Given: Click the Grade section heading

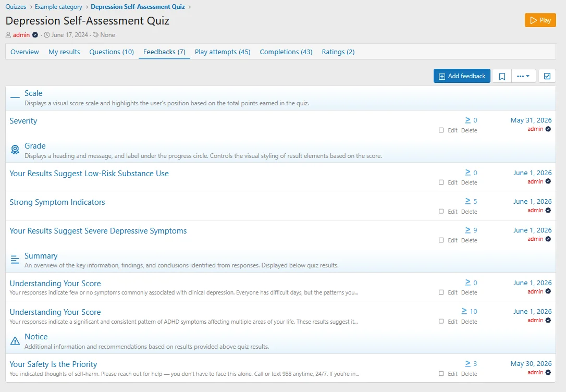Looking at the screenshot, I should (35, 146).
